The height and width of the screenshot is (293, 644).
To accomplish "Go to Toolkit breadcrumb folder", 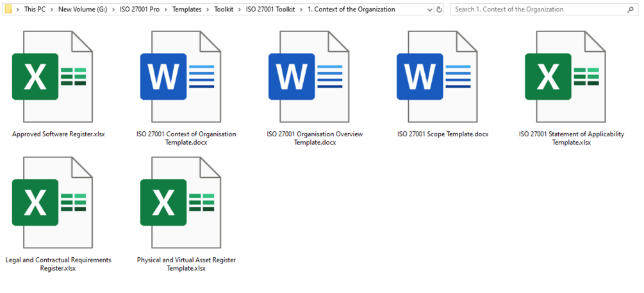I will (224, 10).
